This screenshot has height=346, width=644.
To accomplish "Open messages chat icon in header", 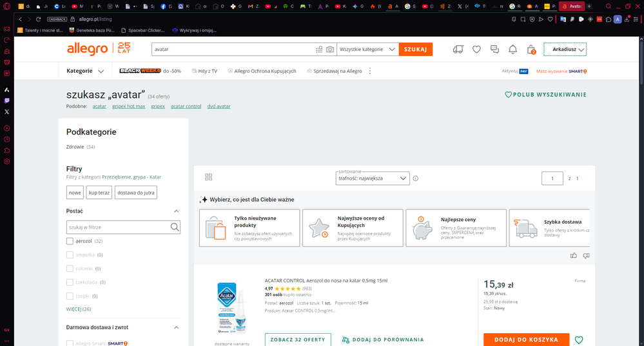I will [494, 50].
